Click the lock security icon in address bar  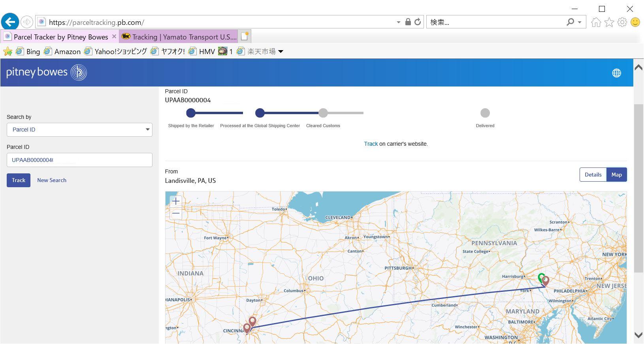click(x=408, y=22)
